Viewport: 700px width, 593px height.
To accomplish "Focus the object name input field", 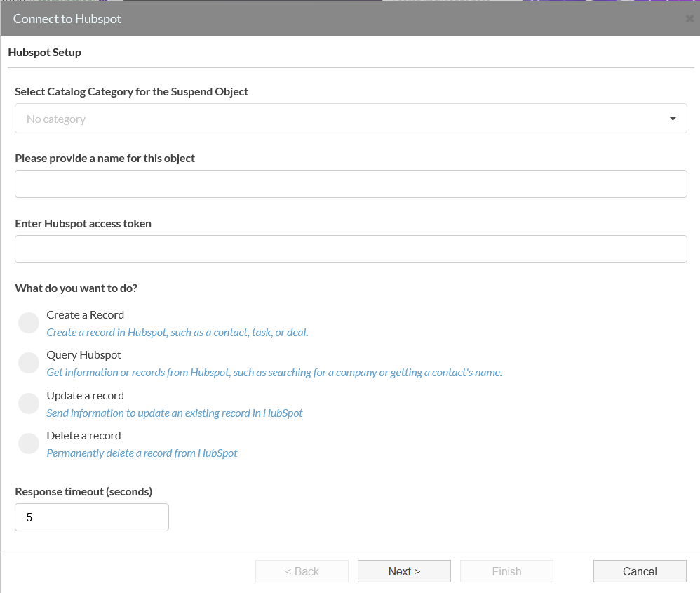I will [351, 184].
